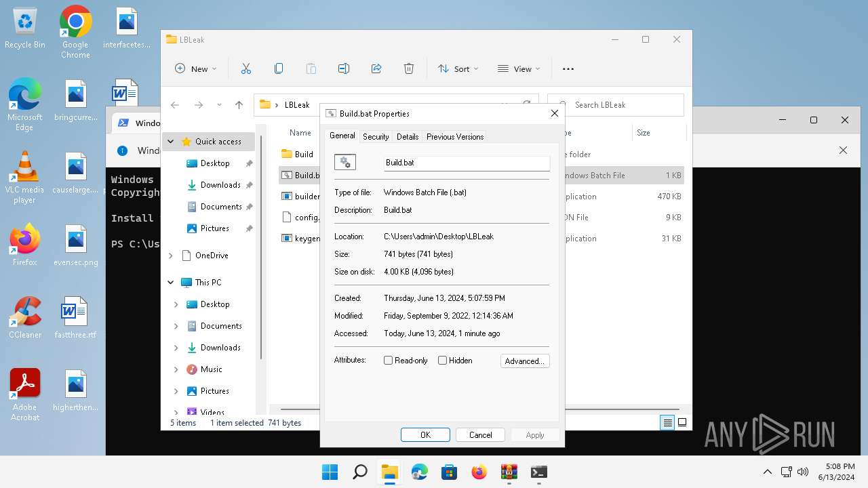868x488 pixels.
Task: Switch to the Details tab
Action: (408, 137)
